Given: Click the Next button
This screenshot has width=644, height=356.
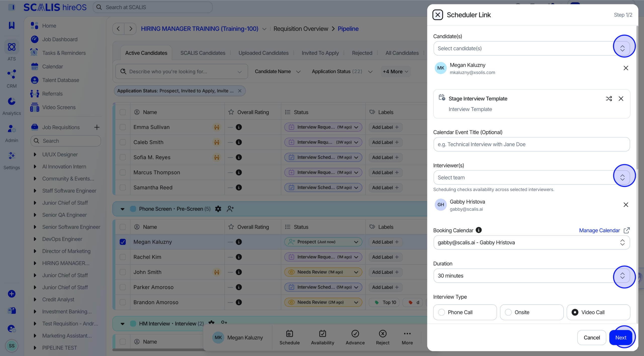Looking at the screenshot, I should pos(621,338).
